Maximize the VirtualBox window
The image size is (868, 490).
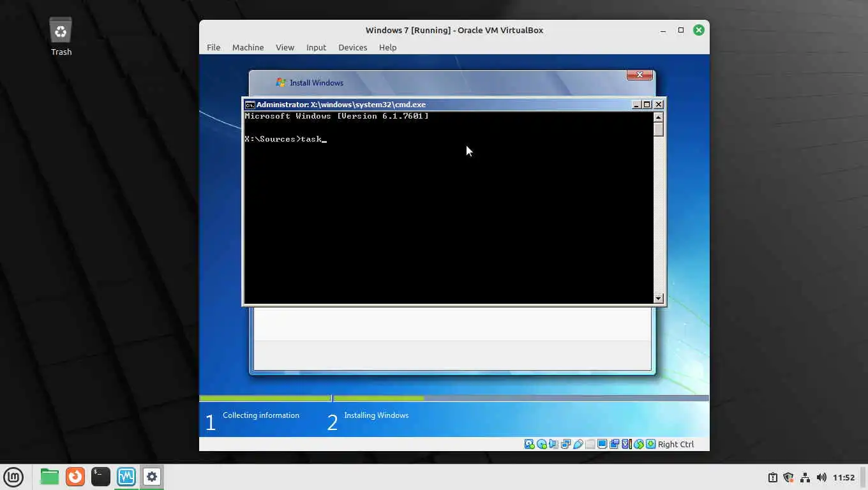tap(681, 30)
